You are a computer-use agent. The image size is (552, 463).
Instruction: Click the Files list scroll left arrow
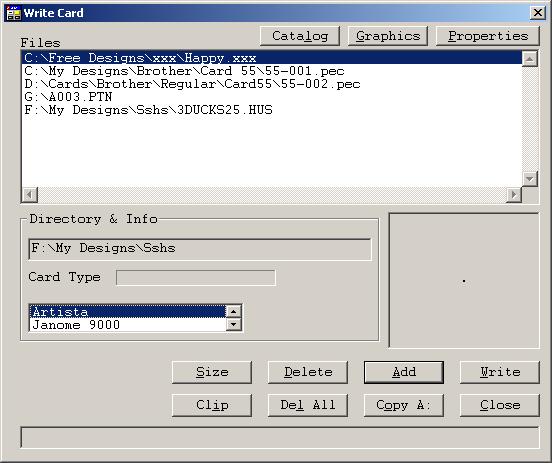(30, 194)
